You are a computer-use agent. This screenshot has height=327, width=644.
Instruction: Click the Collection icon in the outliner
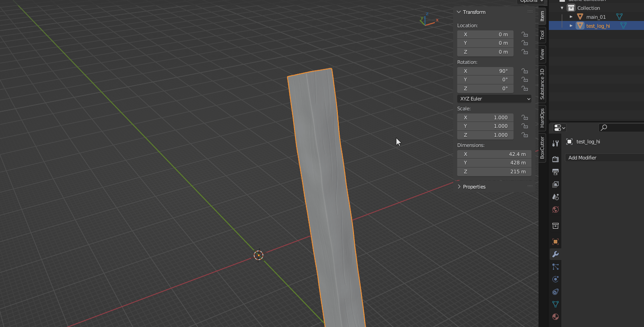coord(571,8)
